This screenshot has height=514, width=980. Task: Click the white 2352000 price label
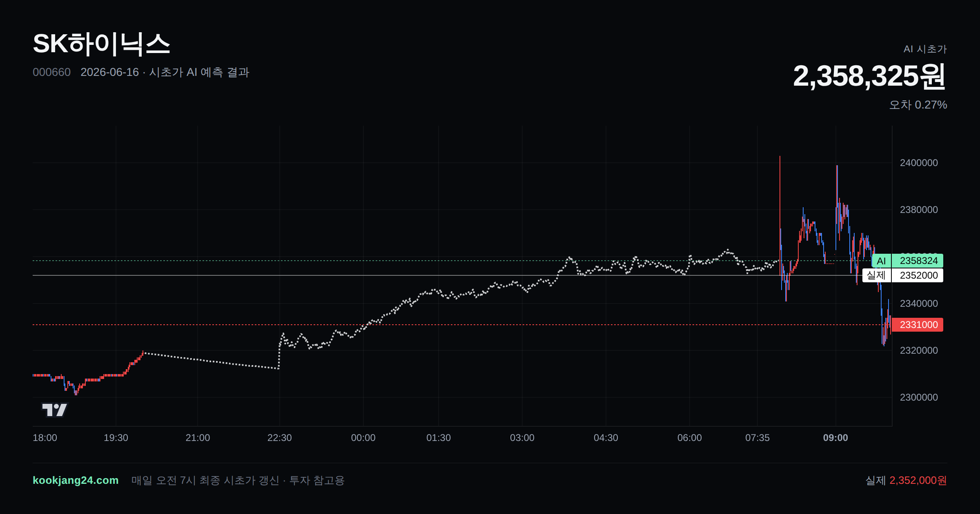point(918,275)
